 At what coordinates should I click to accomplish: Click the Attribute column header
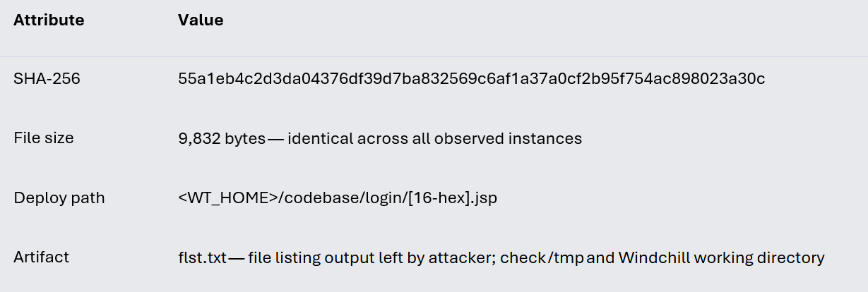pyautogui.click(x=49, y=20)
